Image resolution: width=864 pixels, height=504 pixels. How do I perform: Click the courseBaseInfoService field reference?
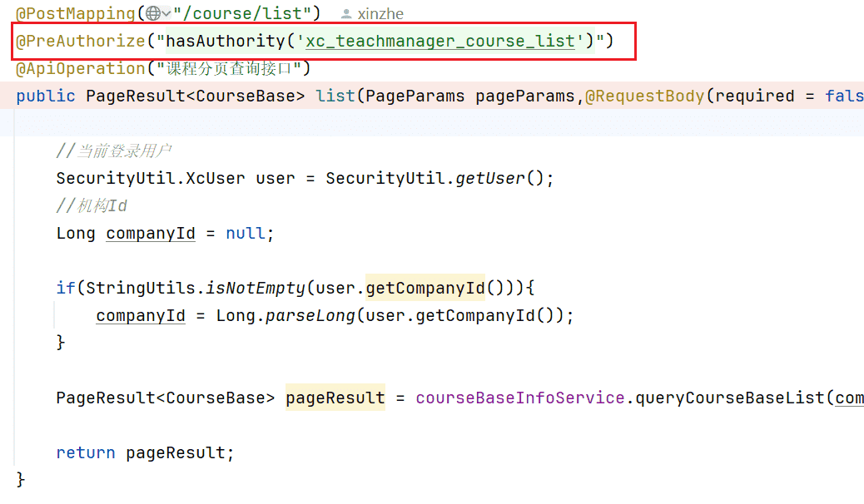[520, 398]
